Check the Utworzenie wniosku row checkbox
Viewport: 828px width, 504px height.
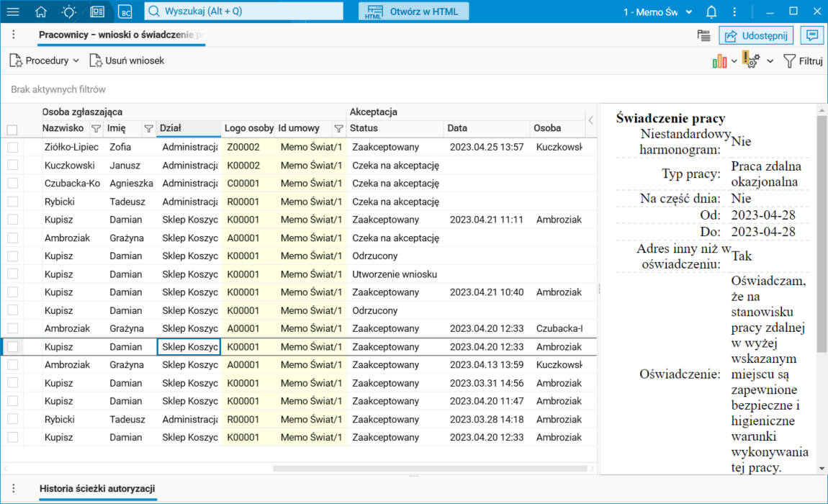click(13, 274)
